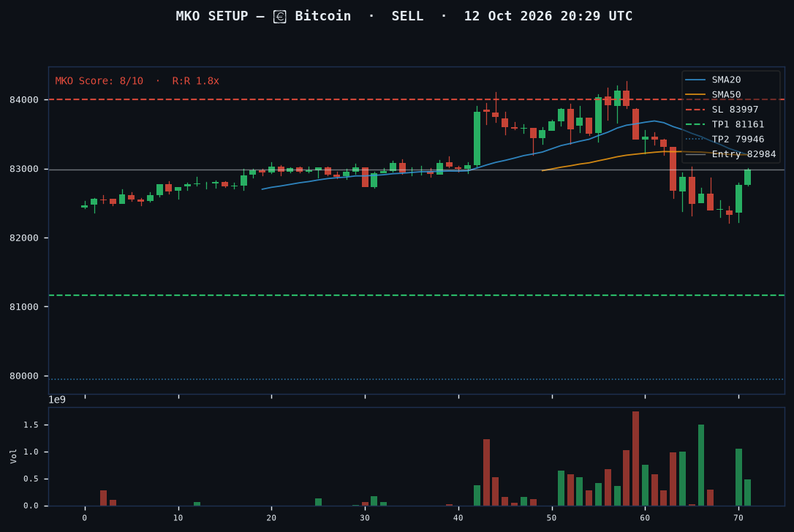794x532 pixels.
Task: Click the tall green volume bar at index 66
Action: [x=701, y=465]
